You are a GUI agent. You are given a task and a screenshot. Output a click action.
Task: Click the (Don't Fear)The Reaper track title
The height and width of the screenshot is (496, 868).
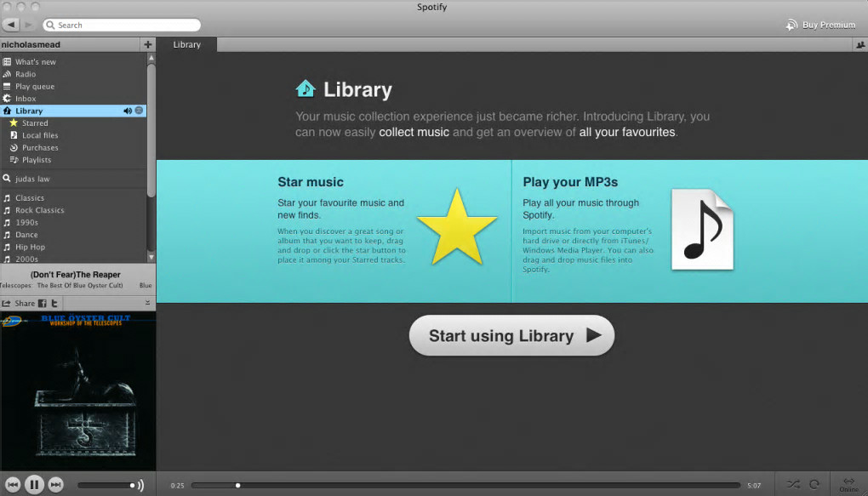[75, 275]
